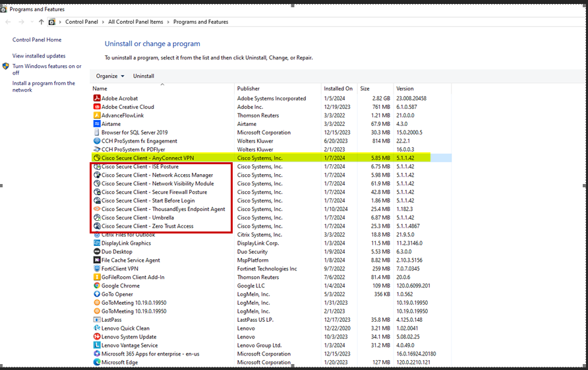Screen dimensions: 588x370
Task: Click the Cisco AnyConnect VPN icon
Action: pos(97,158)
